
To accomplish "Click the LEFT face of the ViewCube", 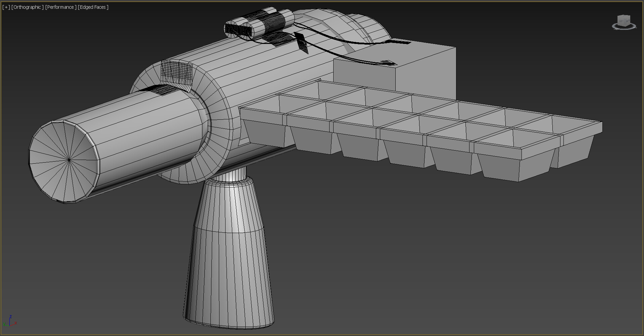I will (x=621, y=21).
